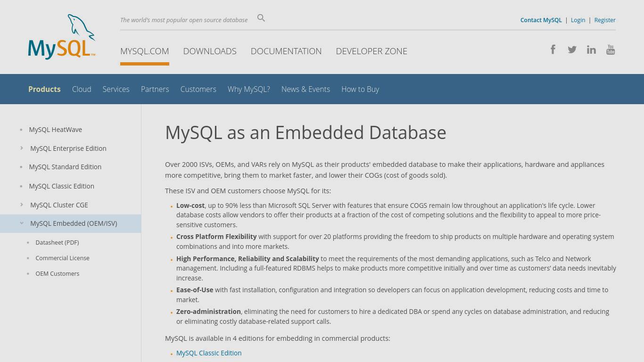Open MySQL Classic Edition sidebar link
The image size is (644, 362).
pos(62,186)
